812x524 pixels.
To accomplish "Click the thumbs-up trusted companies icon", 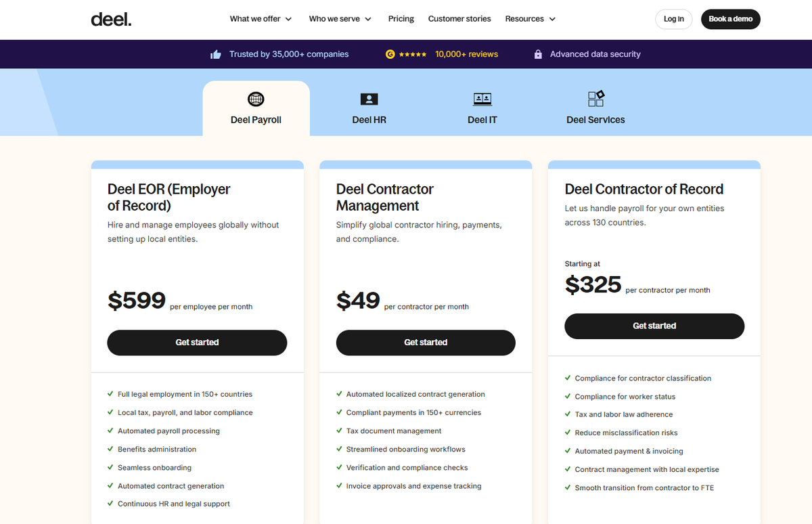I will click(x=216, y=54).
